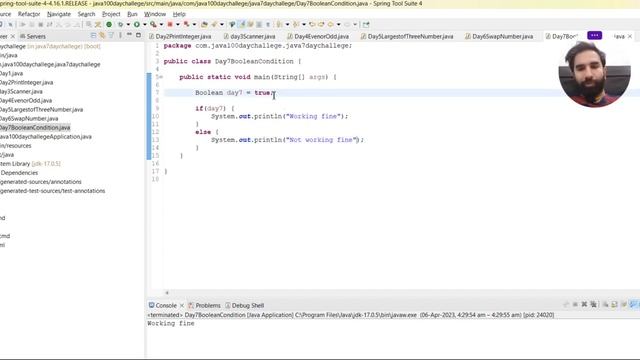Open Package Explorer filter icon

pyautogui.click(x=111, y=36)
